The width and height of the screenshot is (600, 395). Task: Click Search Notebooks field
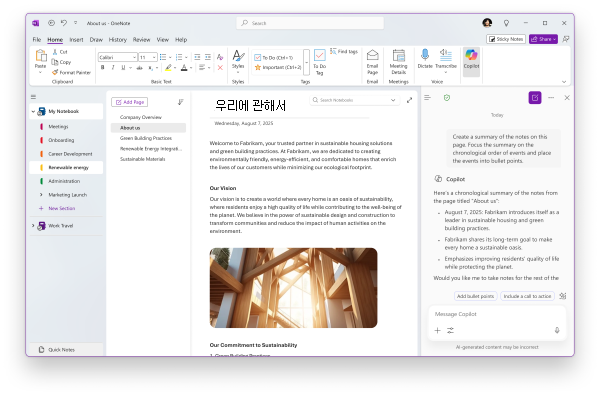354,100
